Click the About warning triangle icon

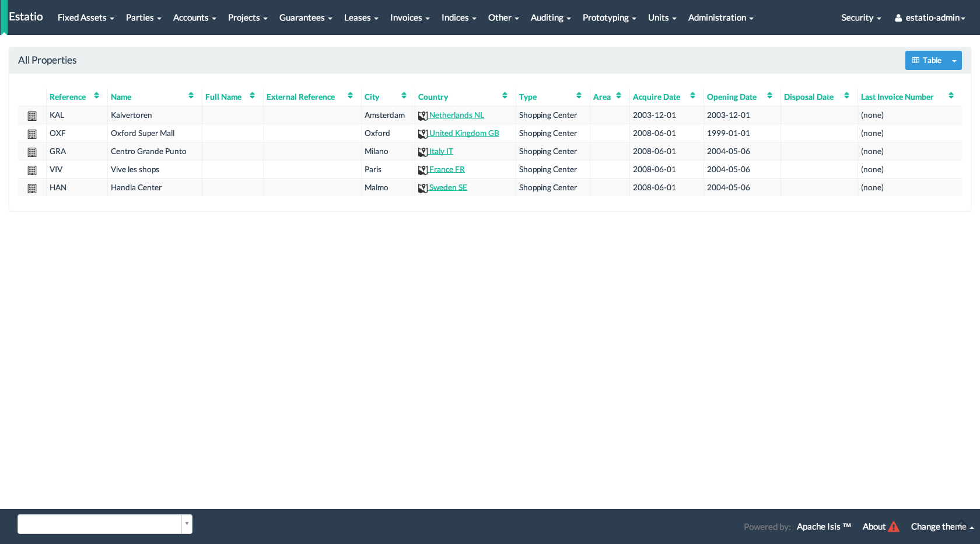[894, 526]
